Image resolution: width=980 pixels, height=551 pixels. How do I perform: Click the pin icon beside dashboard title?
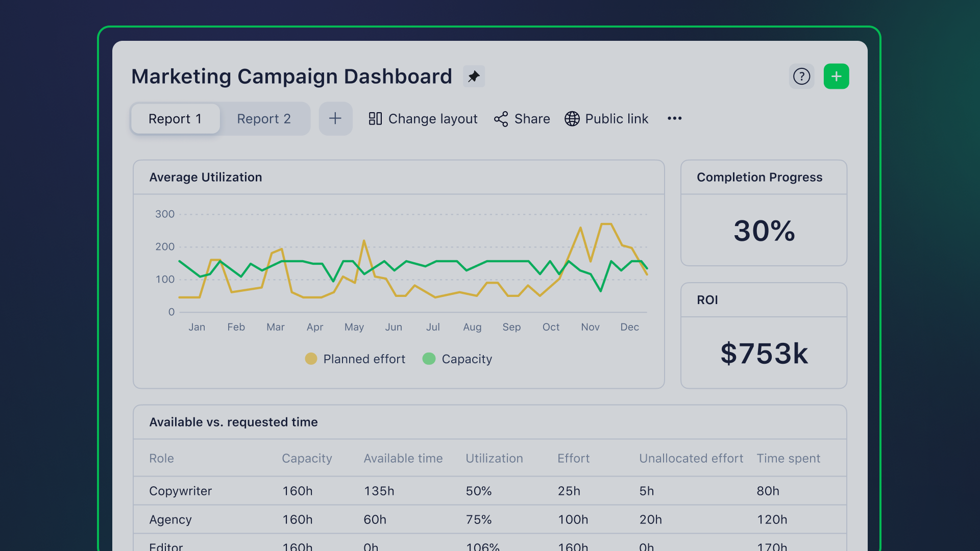coord(474,77)
